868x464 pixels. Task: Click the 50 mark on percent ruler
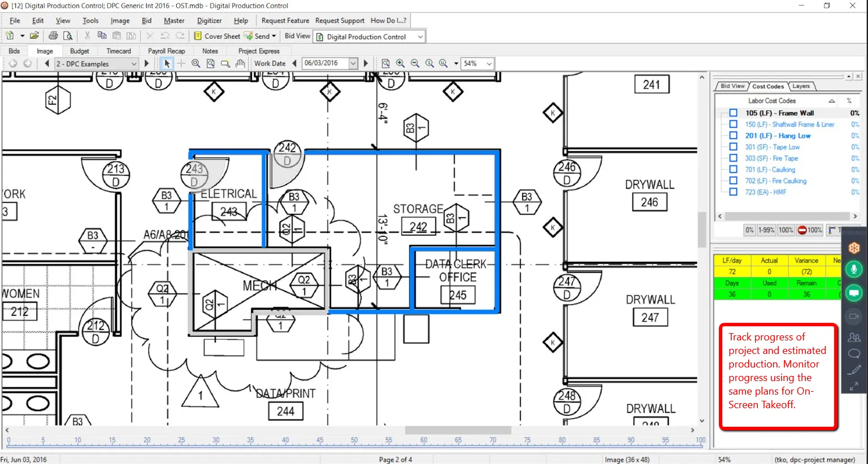[x=354, y=440]
